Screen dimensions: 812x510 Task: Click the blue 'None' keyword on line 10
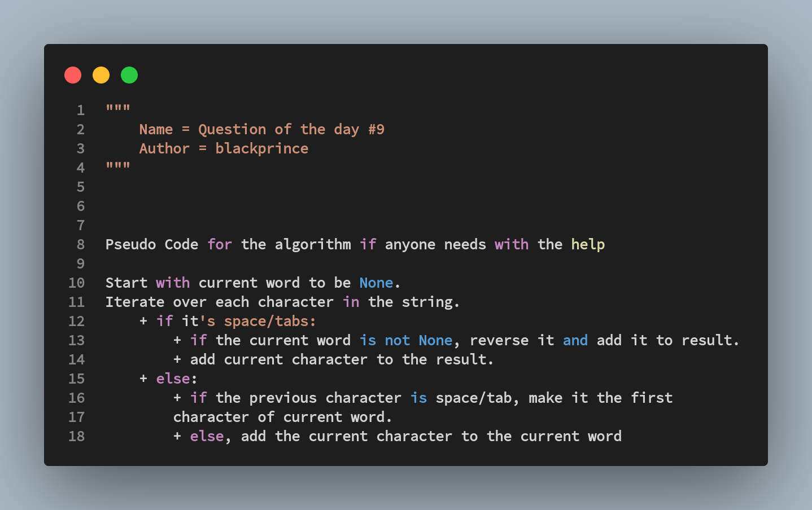pos(376,283)
